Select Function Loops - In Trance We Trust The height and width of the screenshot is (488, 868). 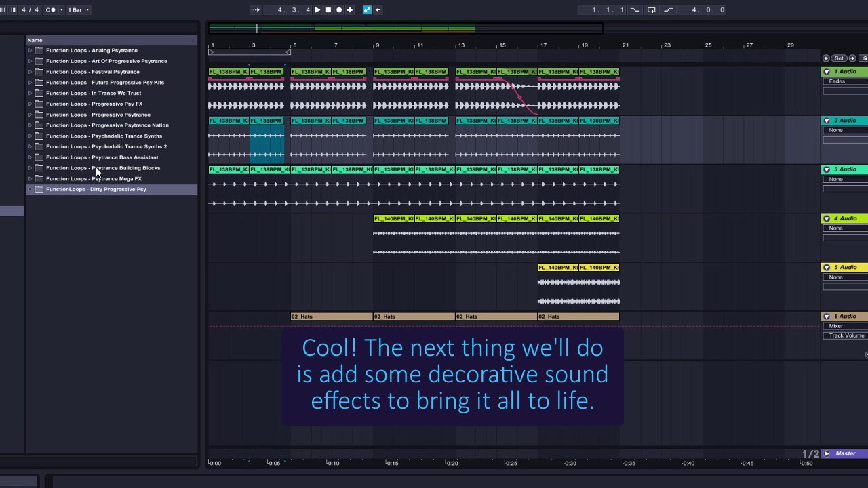tap(94, 93)
